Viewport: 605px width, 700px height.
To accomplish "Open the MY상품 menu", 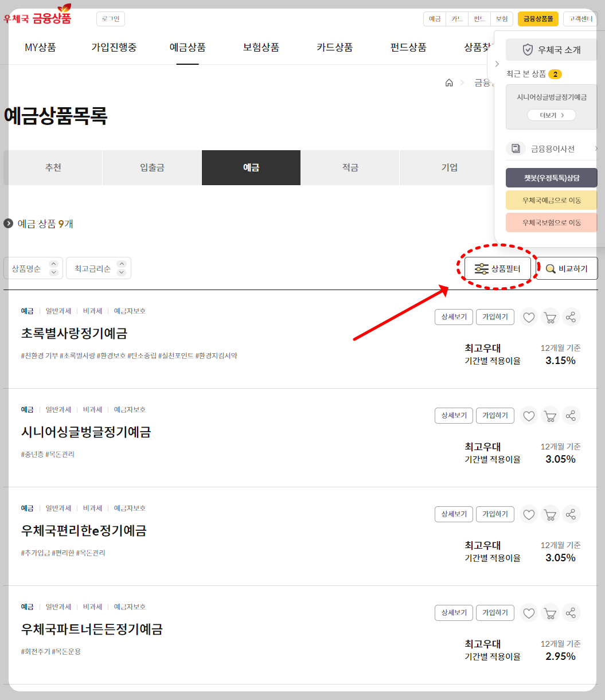I will (x=40, y=47).
